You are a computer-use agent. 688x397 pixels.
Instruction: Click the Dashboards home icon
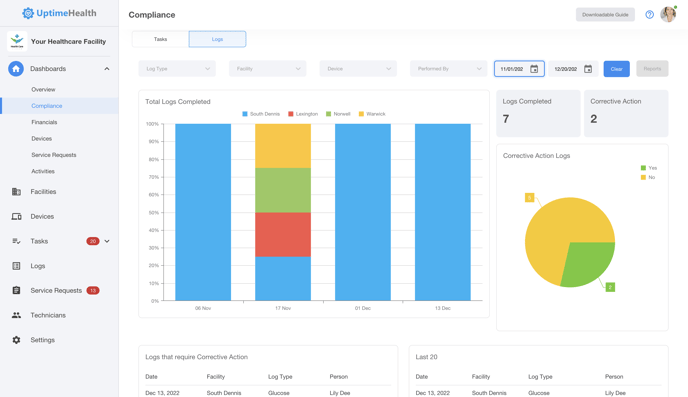coord(16,69)
